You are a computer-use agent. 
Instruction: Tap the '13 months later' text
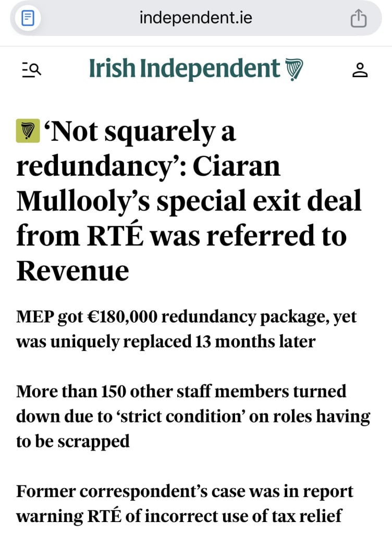coord(255,342)
